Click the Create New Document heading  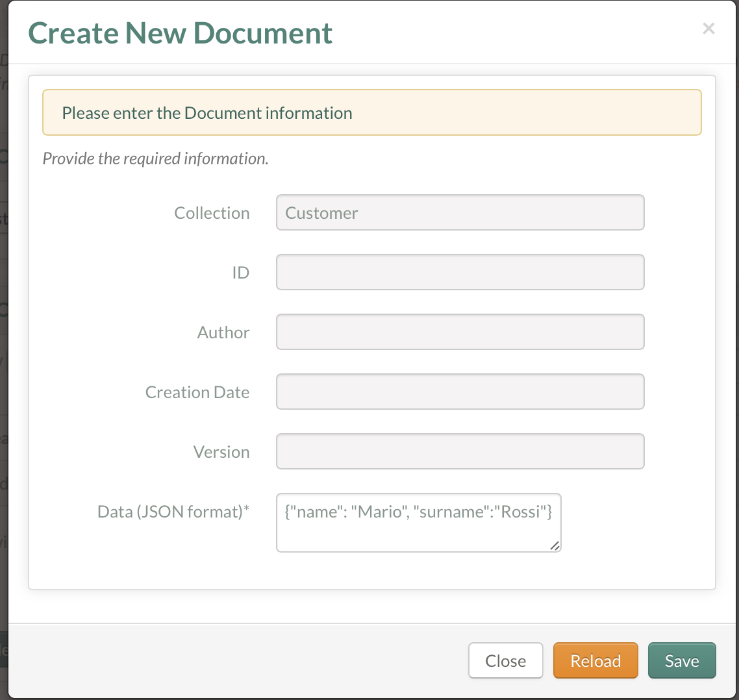tap(181, 33)
